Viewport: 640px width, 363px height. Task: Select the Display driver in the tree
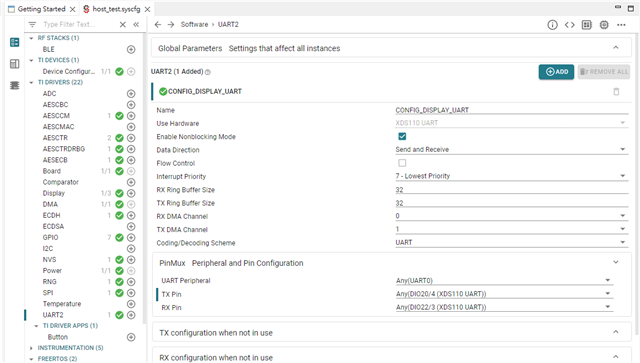54,193
